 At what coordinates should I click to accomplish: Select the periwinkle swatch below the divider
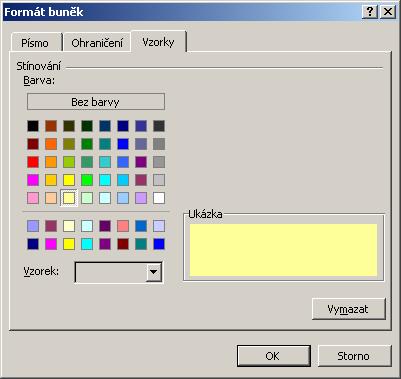[x=33, y=226]
